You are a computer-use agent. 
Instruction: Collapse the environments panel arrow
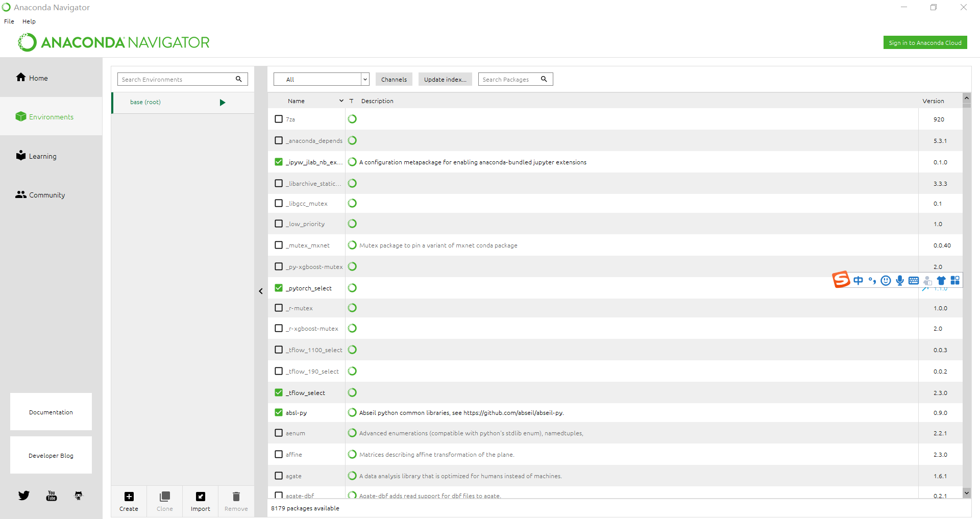click(x=261, y=291)
